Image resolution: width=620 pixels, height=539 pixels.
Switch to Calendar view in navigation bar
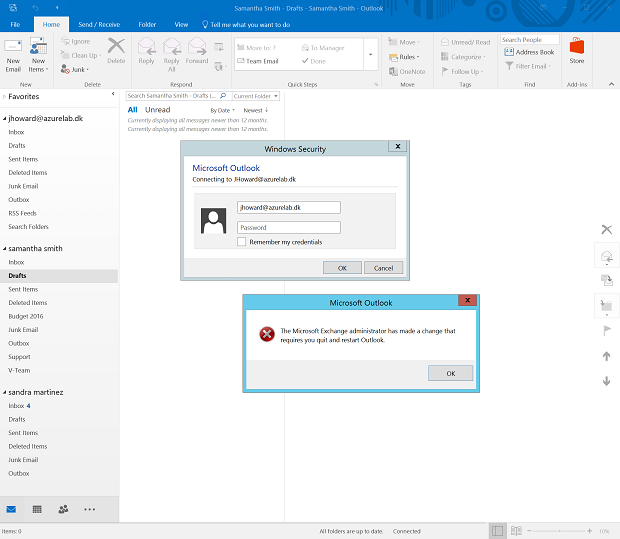(37, 509)
